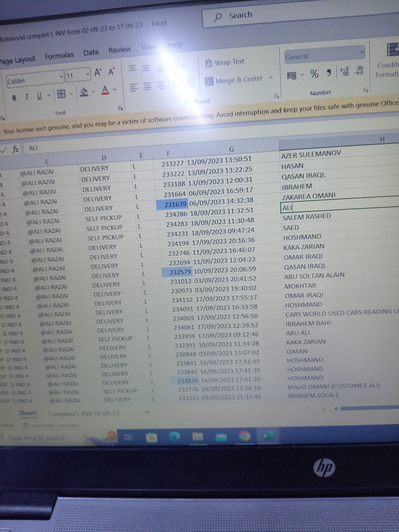Click the Bottom Align icon

[x=160, y=69]
